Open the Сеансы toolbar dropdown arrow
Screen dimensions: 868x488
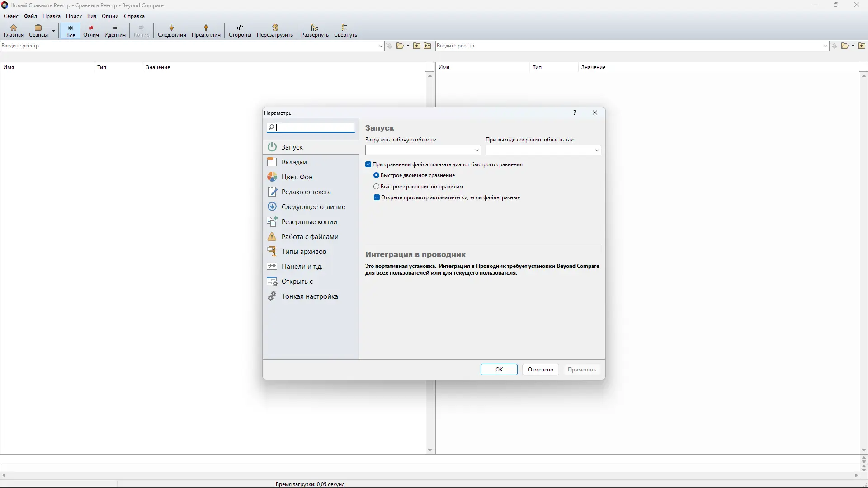[x=53, y=31]
